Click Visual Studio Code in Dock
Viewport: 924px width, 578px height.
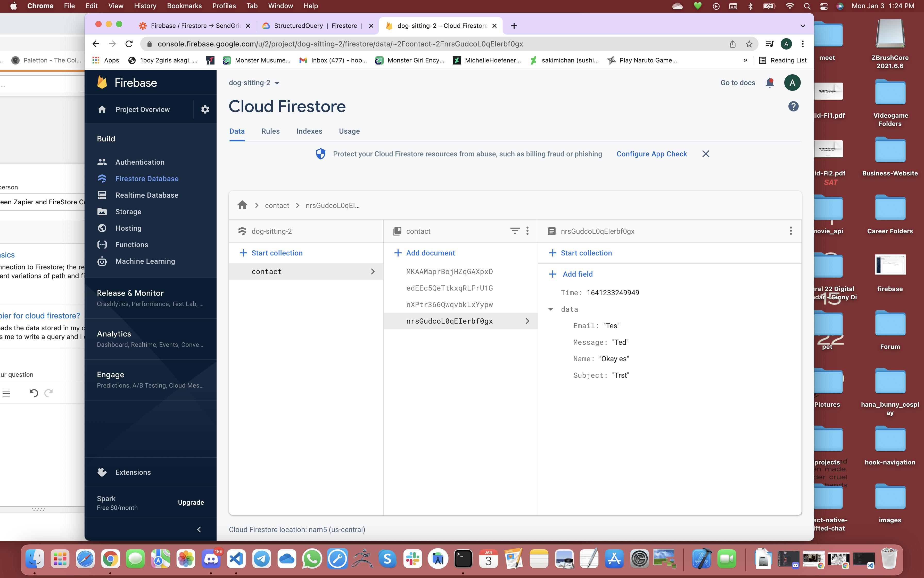236,559
